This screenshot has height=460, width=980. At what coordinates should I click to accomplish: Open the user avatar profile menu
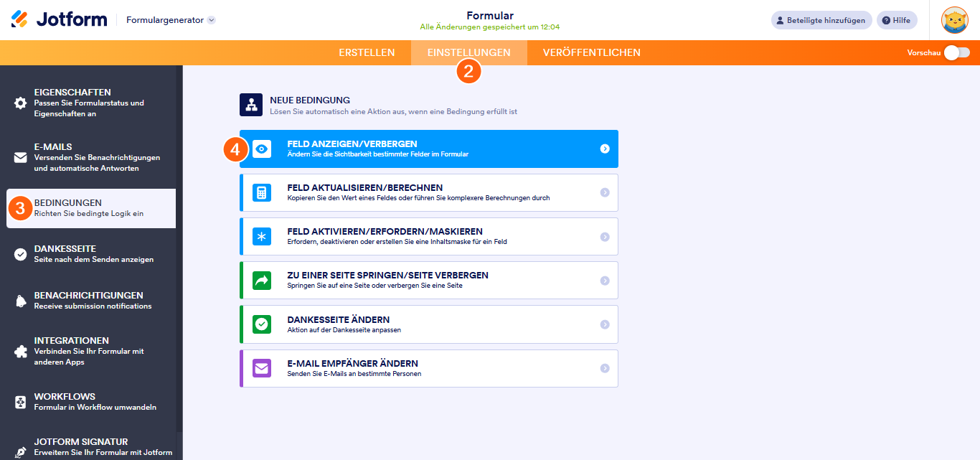tap(954, 20)
